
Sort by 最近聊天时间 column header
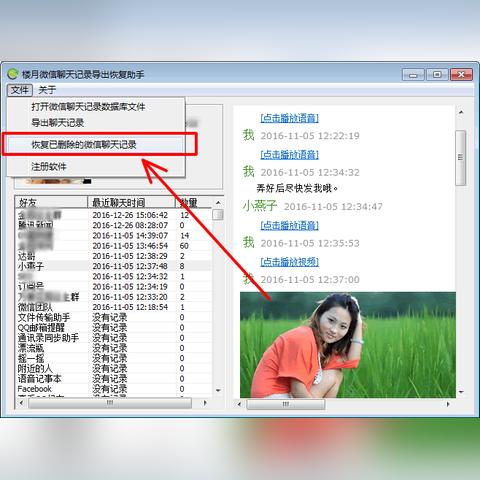point(131,202)
